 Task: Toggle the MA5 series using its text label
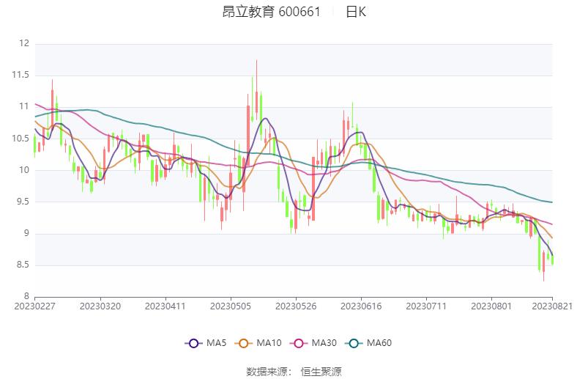click(x=216, y=343)
